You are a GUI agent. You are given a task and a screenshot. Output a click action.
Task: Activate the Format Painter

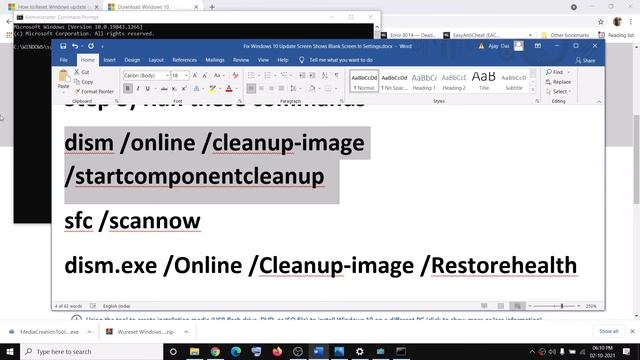94,91
